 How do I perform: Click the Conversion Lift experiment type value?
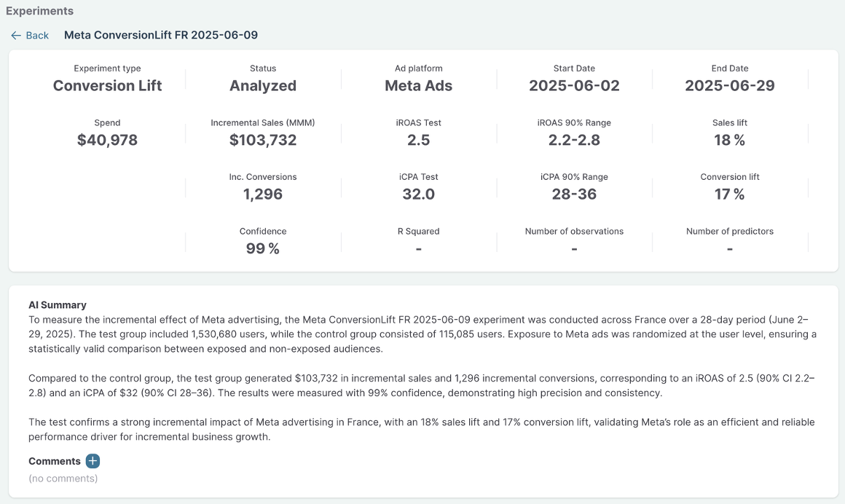pos(107,85)
